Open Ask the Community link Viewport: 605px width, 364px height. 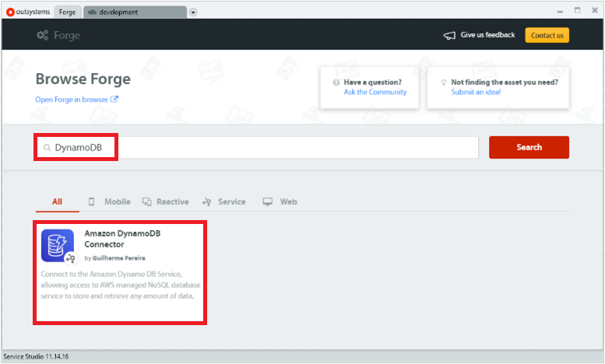click(375, 92)
